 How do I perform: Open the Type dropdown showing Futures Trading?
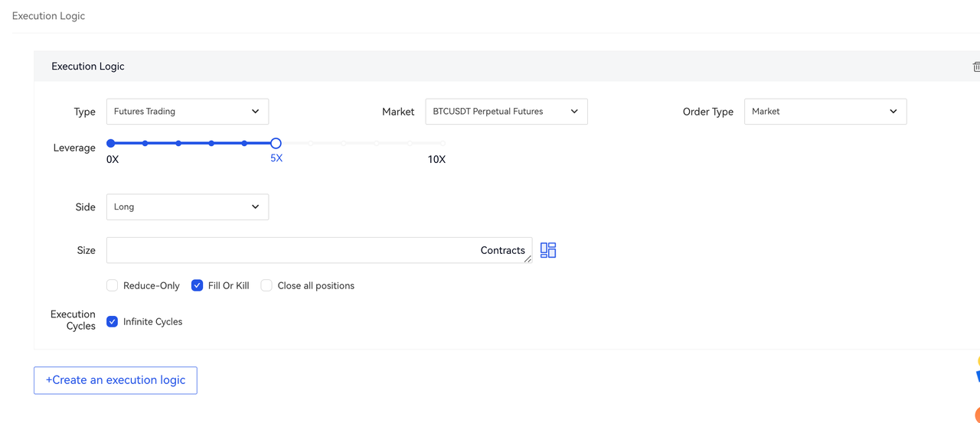click(x=188, y=112)
